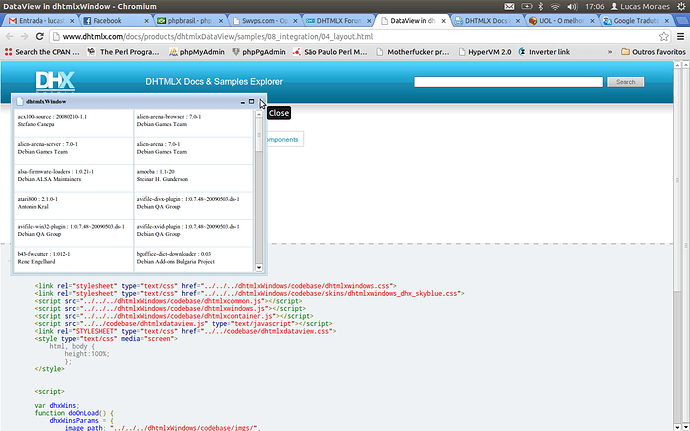Switch to the phpbrasil tab
The width and height of the screenshot is (690, 431).
[190, 21]
